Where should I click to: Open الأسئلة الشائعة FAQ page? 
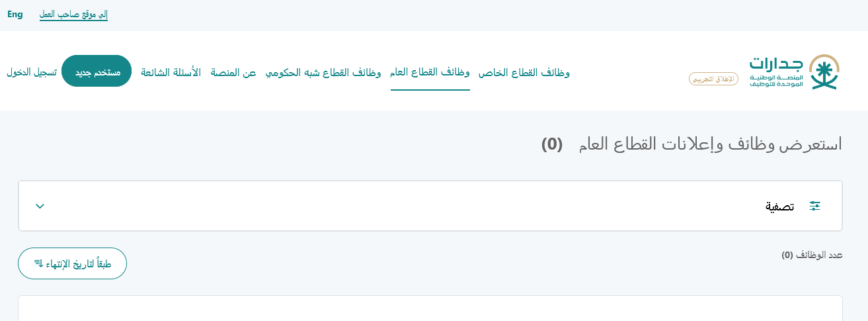click(x=171, y=72)
